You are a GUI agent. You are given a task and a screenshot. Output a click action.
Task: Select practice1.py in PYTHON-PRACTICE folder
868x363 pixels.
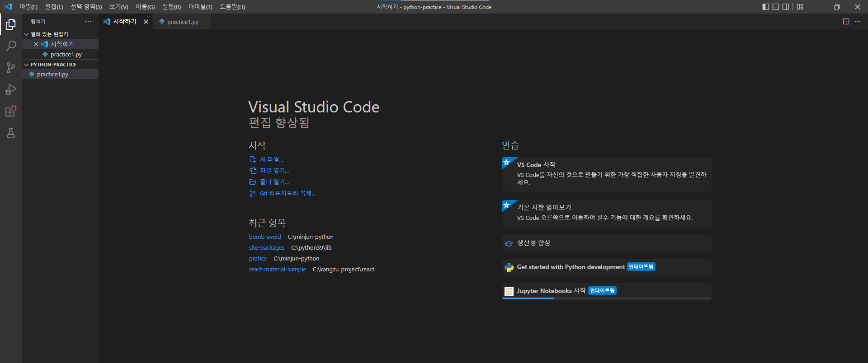pos(60,74)
